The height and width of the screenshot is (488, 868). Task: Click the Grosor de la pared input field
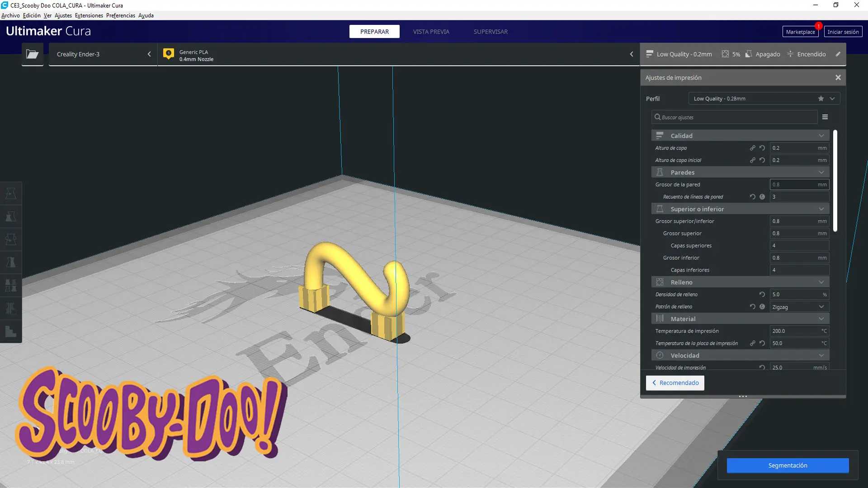coord(799,184)
